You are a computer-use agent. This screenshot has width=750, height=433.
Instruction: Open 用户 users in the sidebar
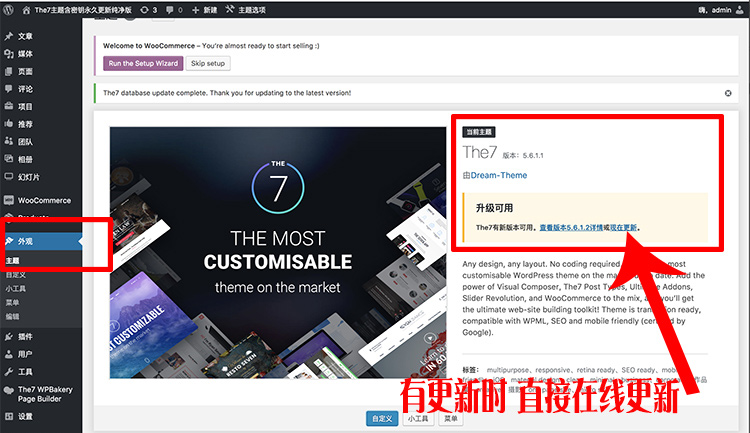(25, 354)
